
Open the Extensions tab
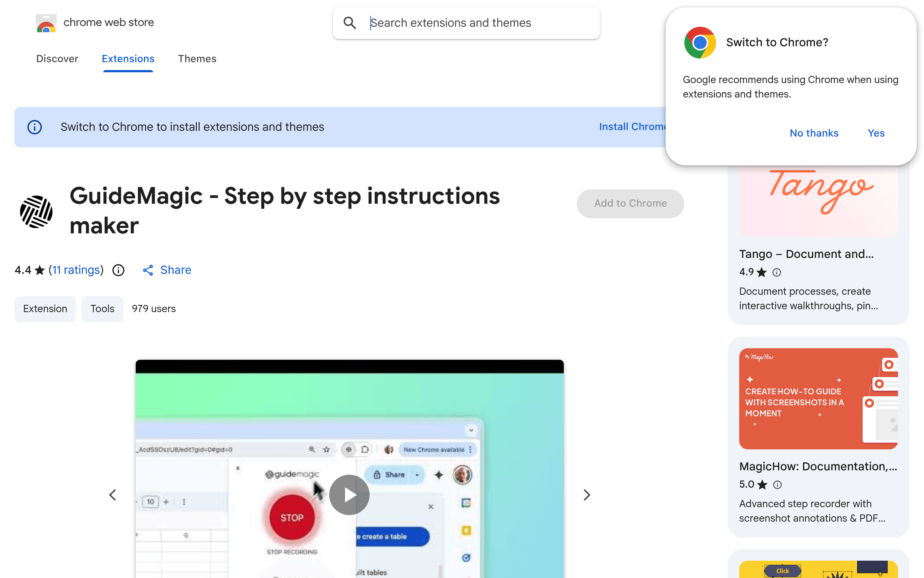[128, 59]
